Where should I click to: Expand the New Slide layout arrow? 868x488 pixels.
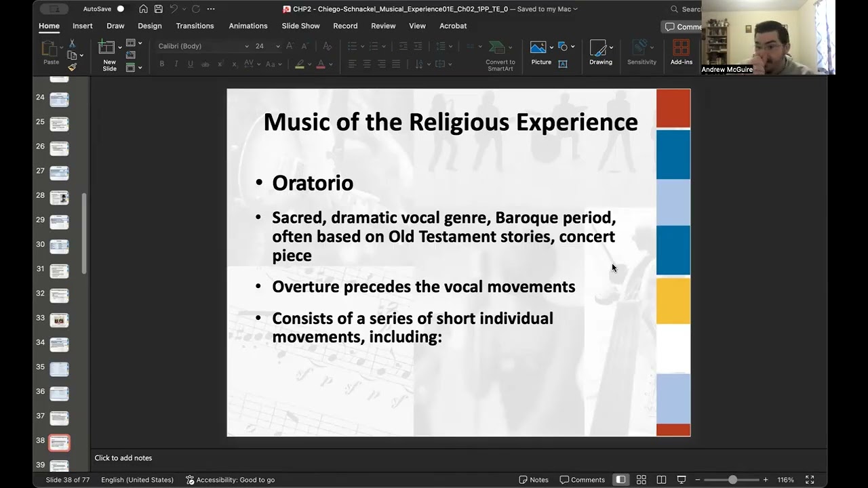(x=120, y=47)
